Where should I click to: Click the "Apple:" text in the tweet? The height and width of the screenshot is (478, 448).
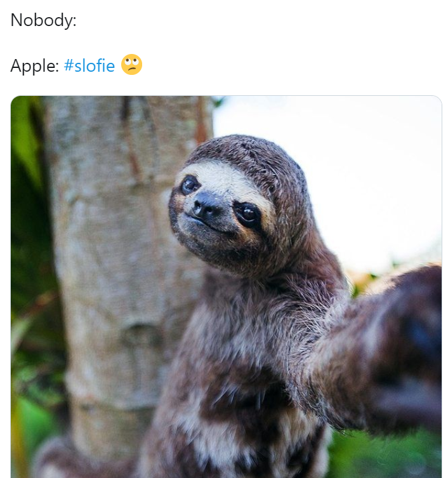click(x=34, y=65)
